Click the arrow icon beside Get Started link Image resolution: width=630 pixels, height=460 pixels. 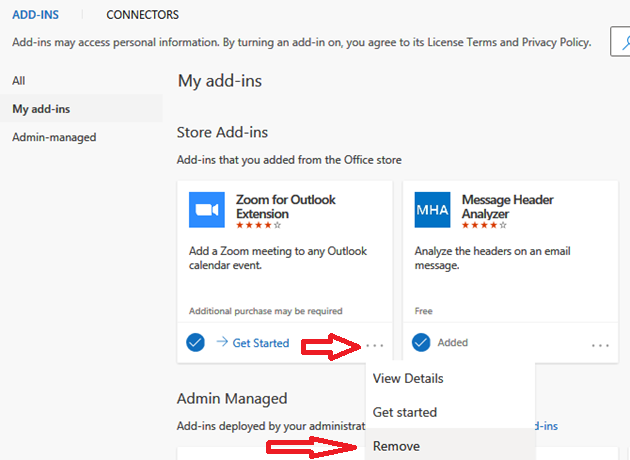coord(222,343)
